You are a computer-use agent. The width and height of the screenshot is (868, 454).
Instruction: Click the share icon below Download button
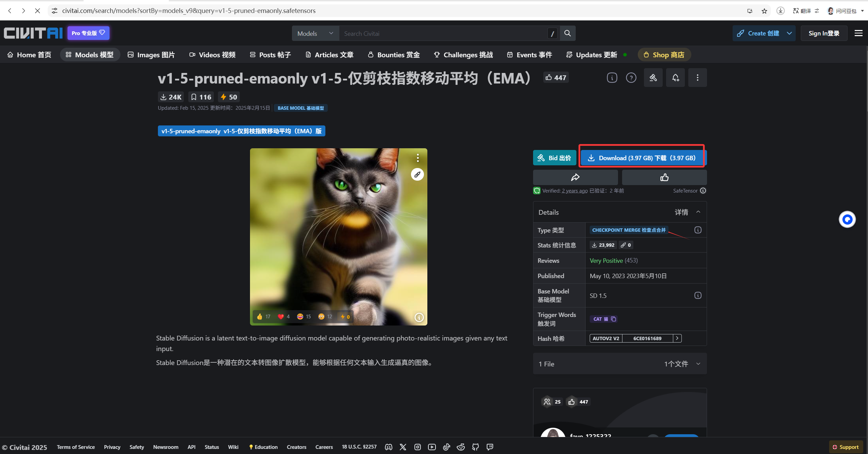[575, 177]
